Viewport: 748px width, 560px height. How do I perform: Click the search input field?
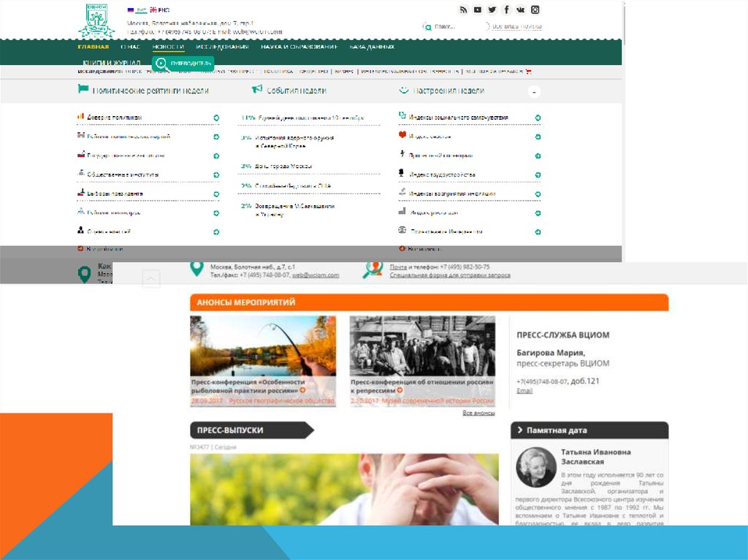pyautogui.click(x=453, y=27)
